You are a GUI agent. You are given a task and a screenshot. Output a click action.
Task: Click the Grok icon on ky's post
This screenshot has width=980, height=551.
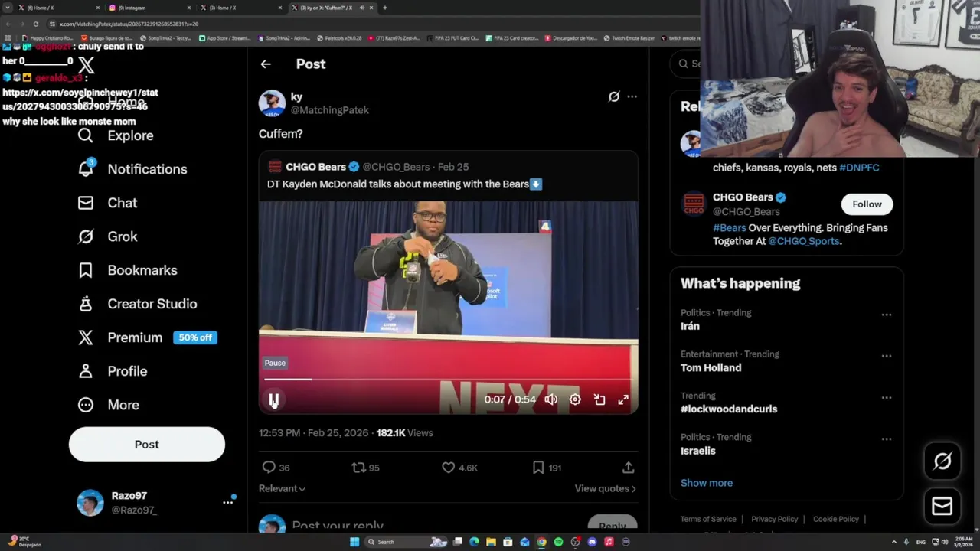pos(614,96)
